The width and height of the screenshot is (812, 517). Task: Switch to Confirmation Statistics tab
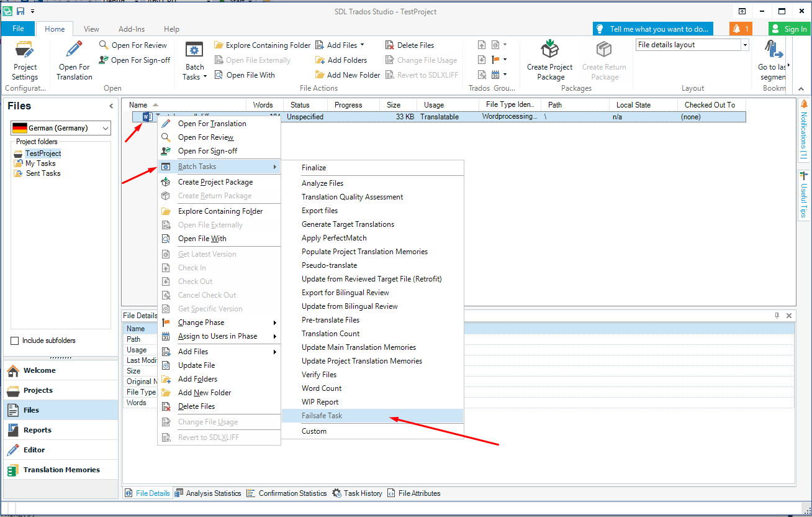(287, 493)
